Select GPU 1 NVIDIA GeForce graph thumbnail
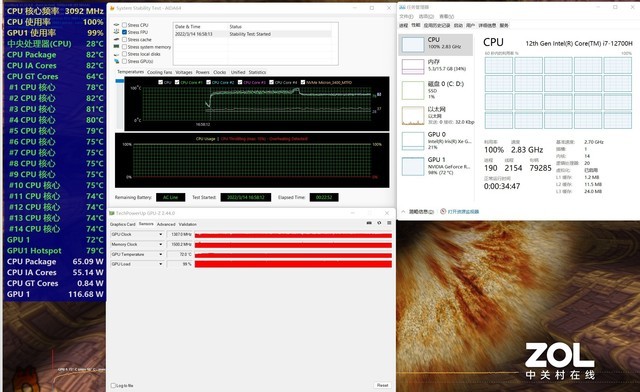This screenshot has height=392, width=640. [x=413, y=167]
